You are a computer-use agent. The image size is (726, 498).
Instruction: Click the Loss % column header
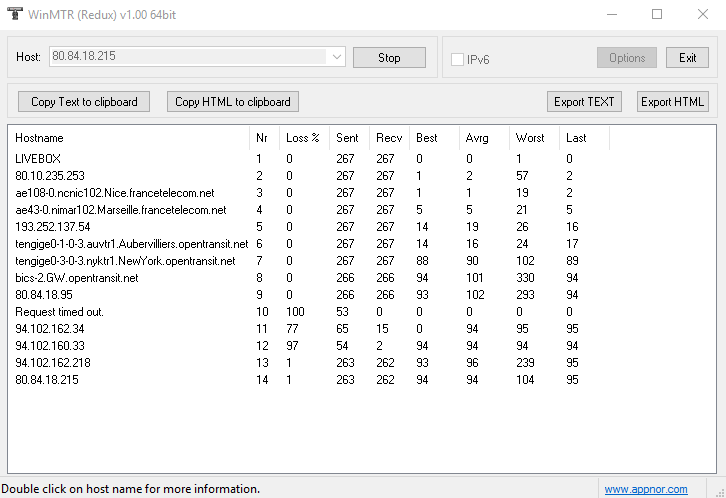click(x=302, y=138)
